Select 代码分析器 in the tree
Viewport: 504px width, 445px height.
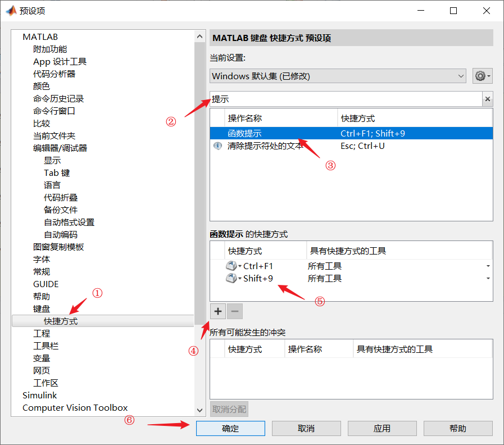point(54,74)
